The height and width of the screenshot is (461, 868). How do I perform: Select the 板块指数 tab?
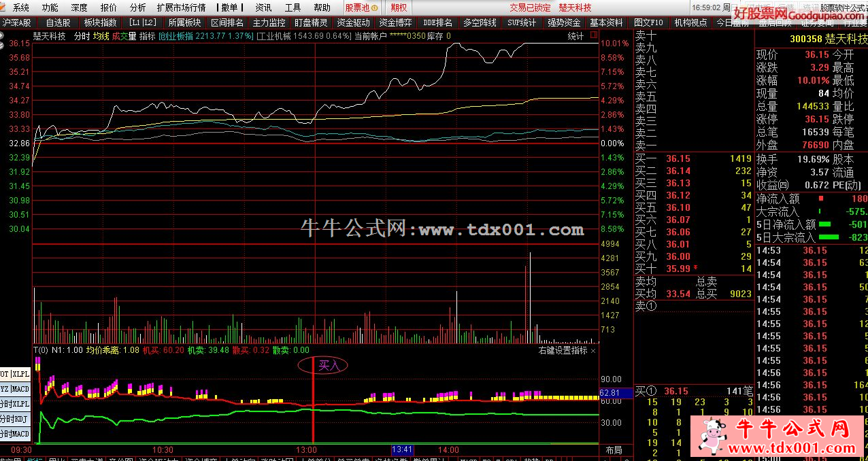(100, 22)
